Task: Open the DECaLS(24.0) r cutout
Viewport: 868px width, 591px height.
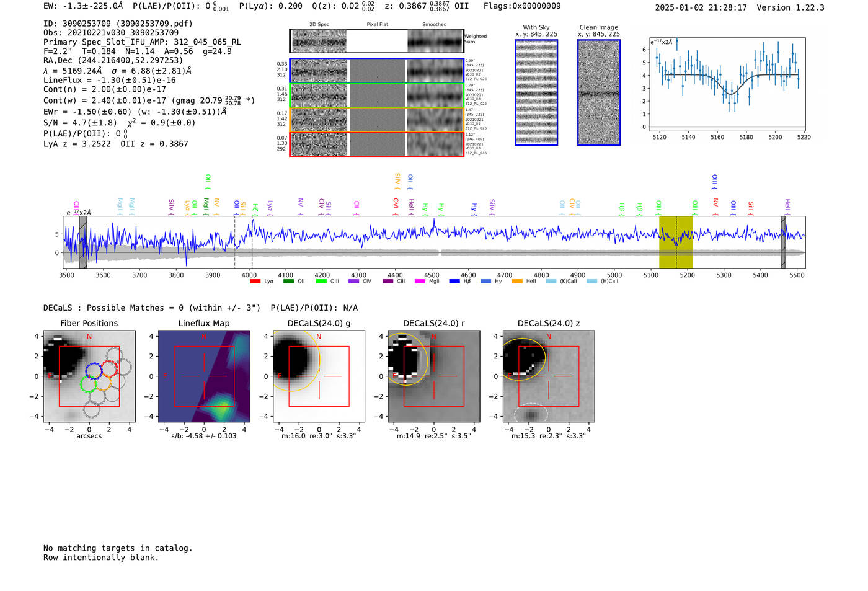Action: [x=434, y=376]
